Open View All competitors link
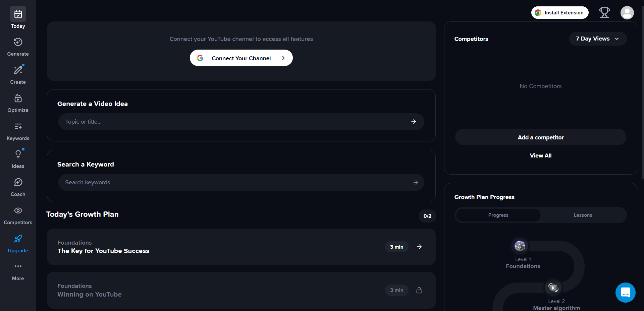This screenshot has width=644, height=311. coord(541,155)
